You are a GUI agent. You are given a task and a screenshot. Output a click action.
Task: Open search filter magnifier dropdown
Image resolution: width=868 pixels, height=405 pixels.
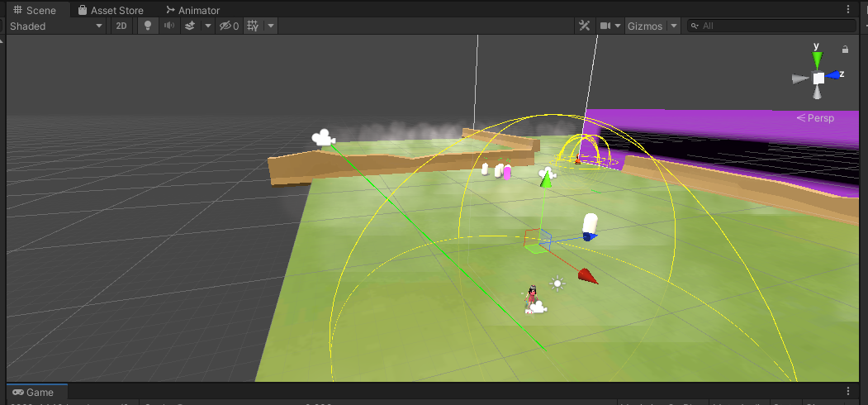click(695, 26)
